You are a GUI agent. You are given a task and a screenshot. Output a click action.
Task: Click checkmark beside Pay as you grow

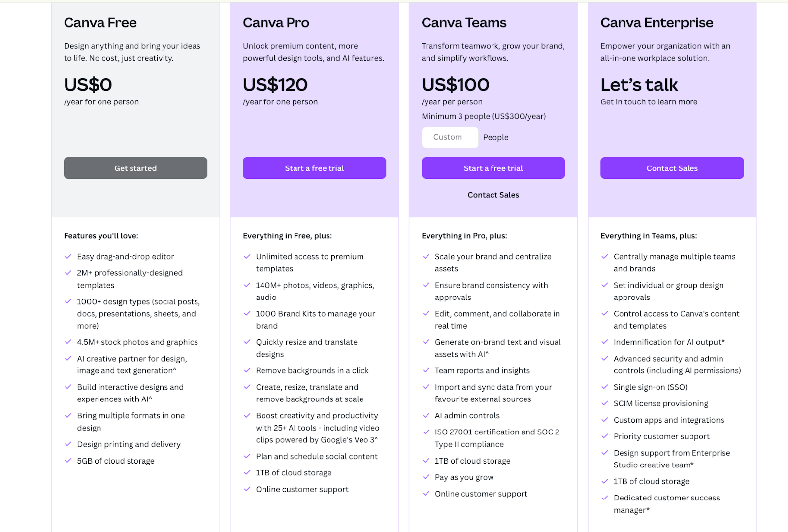pos(426,477)
